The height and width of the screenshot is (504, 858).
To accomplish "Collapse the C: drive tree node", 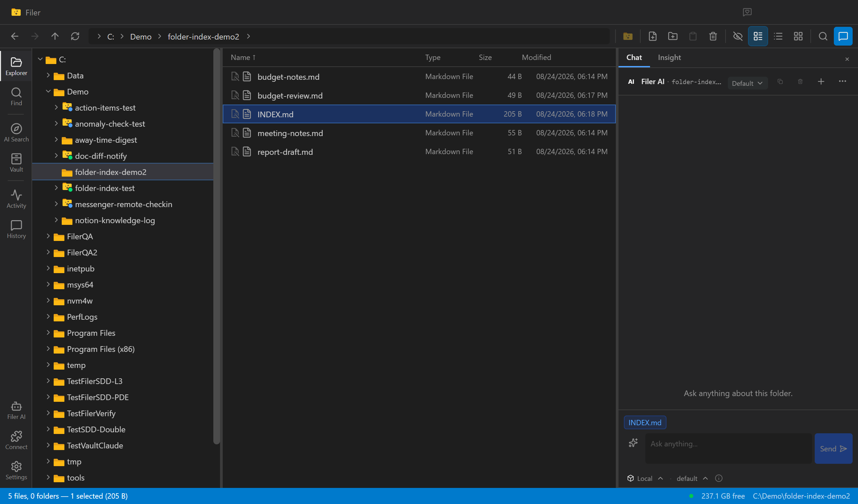I will 40,60.
